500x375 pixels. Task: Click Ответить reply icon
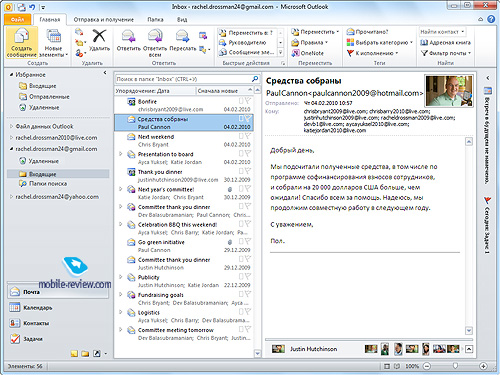[x=128, y=36]
